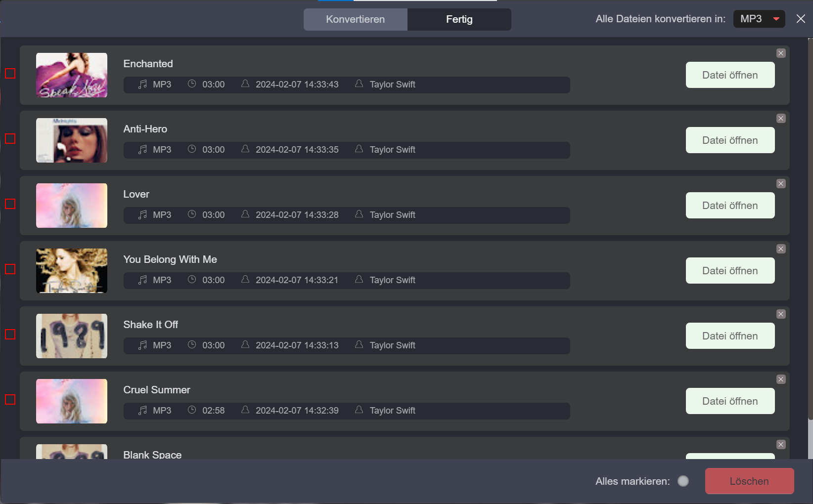Viewport: 813px width, 504px height.
Task: Click the date icon in Shake It Off row
Action: click(245, 344)
